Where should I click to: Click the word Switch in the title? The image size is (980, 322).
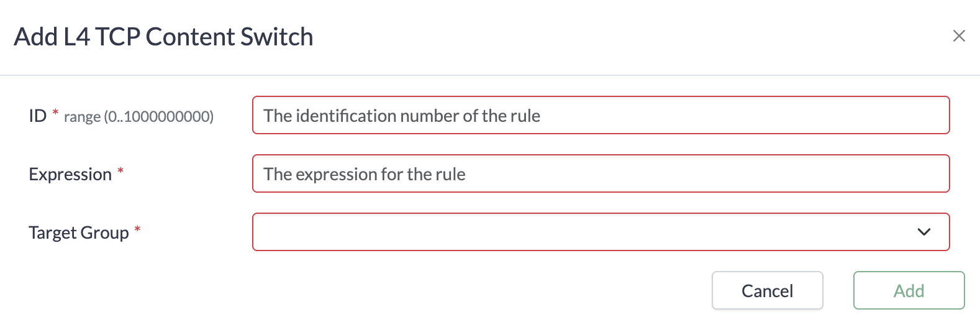click(276, 37)
